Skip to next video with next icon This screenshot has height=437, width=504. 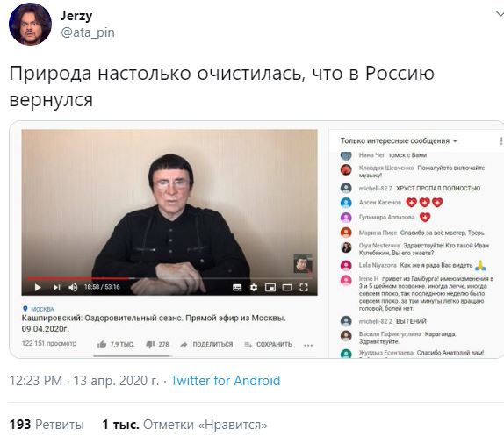tap(57, 287)
